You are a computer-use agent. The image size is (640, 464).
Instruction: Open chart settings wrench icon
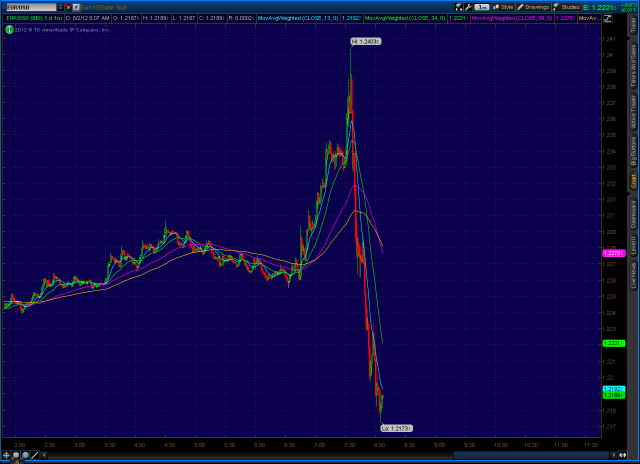coord(468,7)
